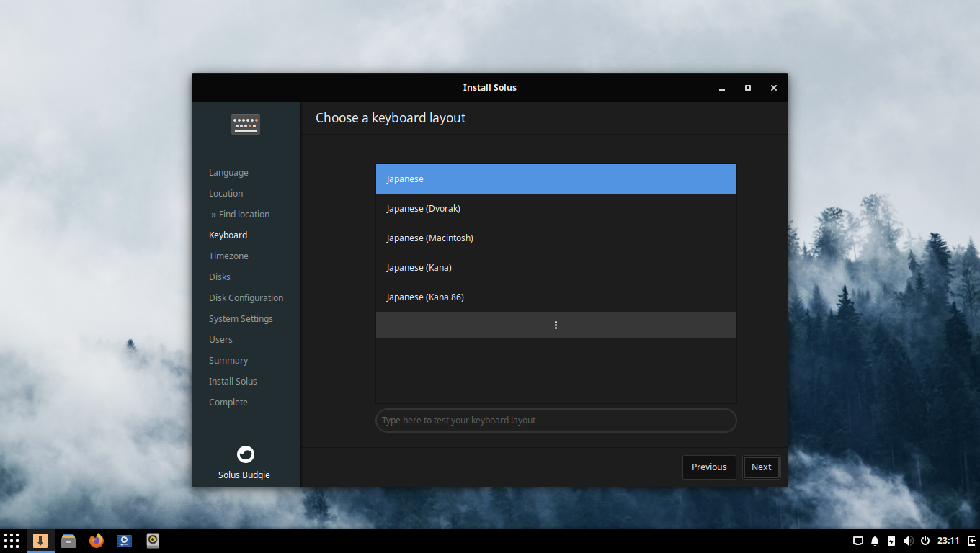Select the Japanese (Dvorak) layout
The height and width of the screenshot is (553, 980).
pyautogui.click(x=556, y=208)
